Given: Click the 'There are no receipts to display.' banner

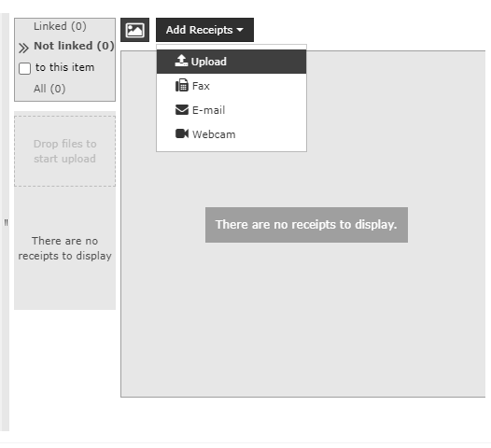Looking at the screenshot, I should pyautogui.click(x=306, y=225).
